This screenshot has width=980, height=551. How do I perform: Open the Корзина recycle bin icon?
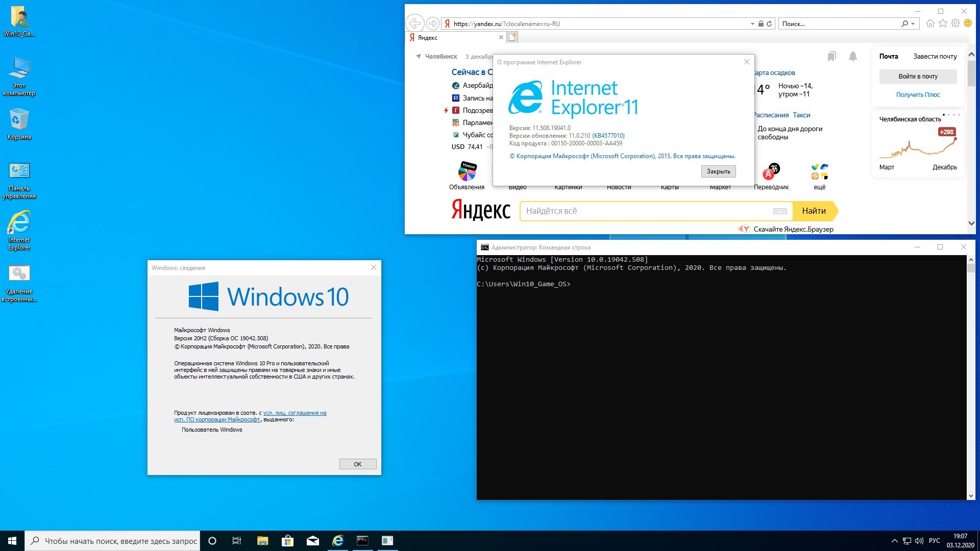pyautogui.click(x=19, y=124)
